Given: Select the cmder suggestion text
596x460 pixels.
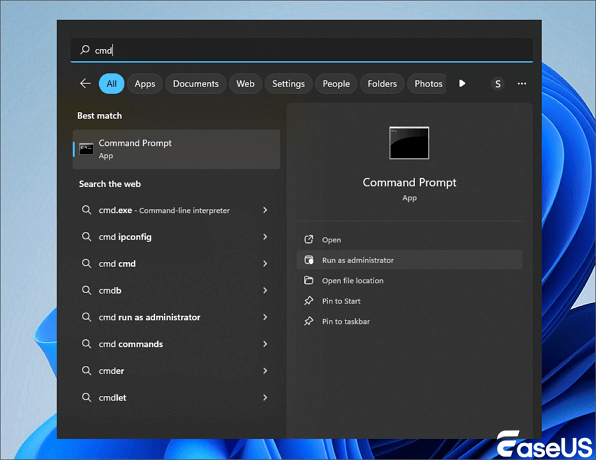Looking at the screenshot, I should pyautogui.click(x=111, y=371).
